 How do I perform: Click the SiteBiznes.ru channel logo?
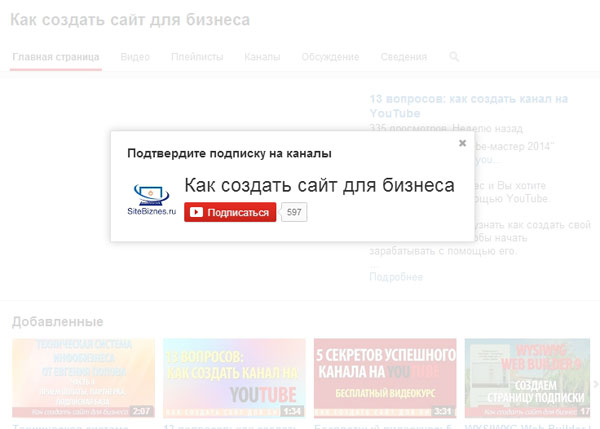(152, 199)
